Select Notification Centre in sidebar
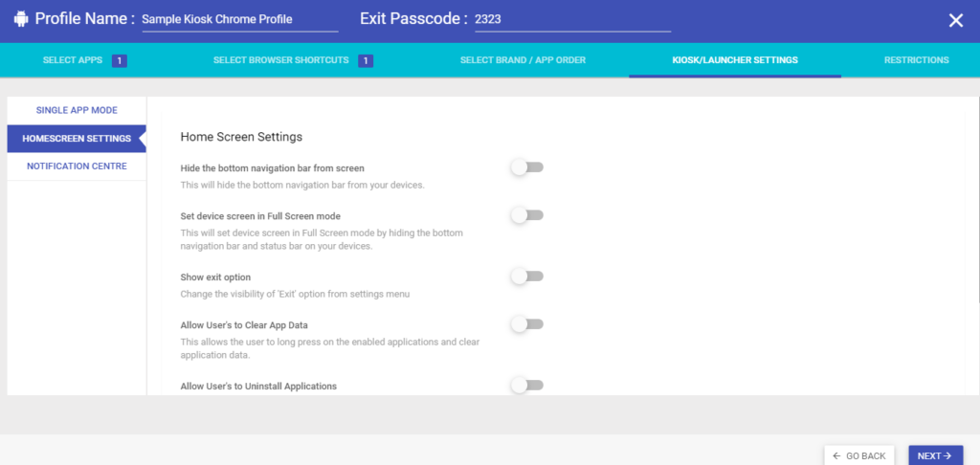 point(77,166)
